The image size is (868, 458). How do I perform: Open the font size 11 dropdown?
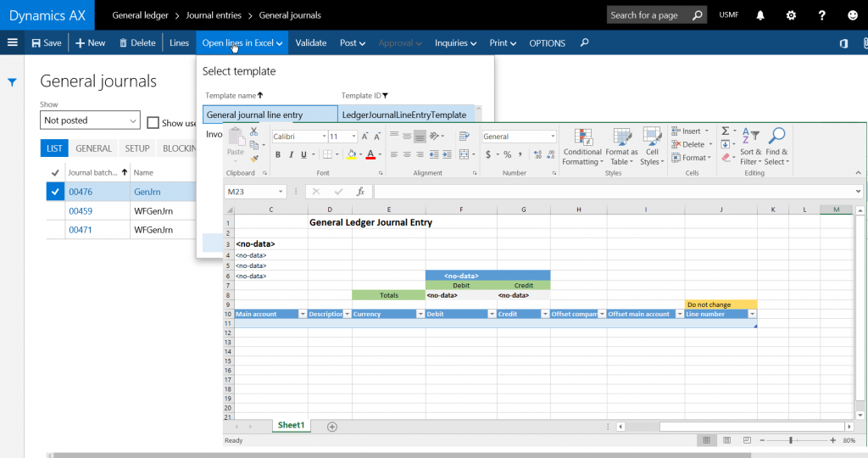(x=353, y=137)
